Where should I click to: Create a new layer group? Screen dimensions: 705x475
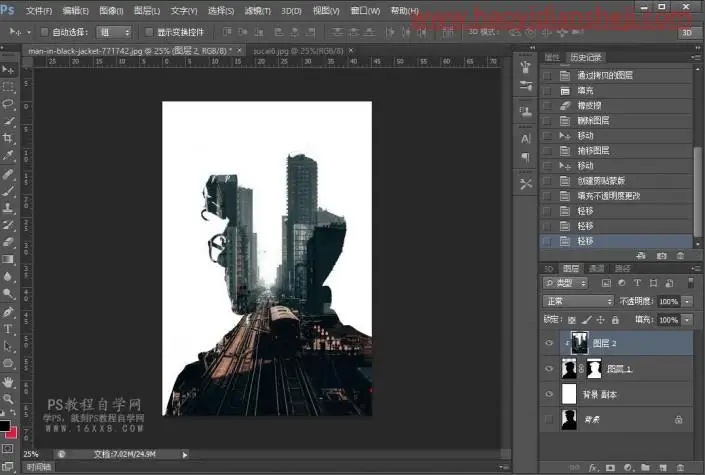[645, 468]
